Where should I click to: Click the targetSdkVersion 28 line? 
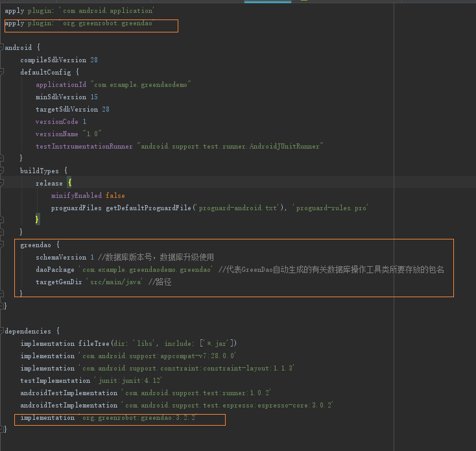72,109
